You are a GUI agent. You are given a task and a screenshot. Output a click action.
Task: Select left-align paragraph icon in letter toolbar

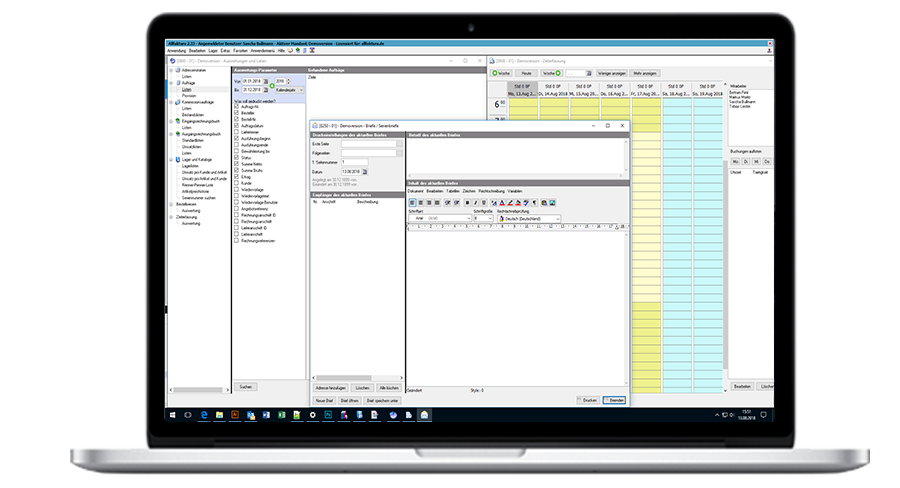(411, 203)
